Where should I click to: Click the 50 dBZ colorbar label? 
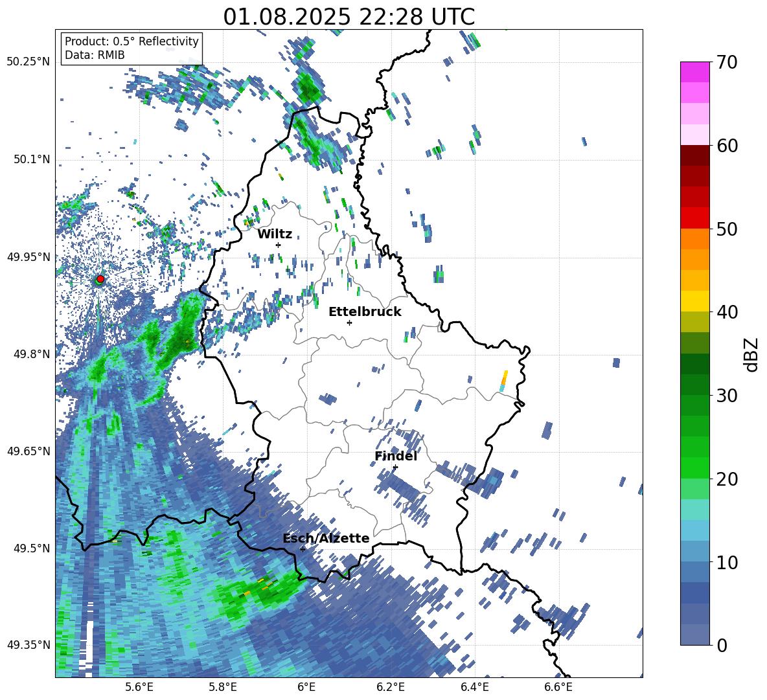pos(727,229)
